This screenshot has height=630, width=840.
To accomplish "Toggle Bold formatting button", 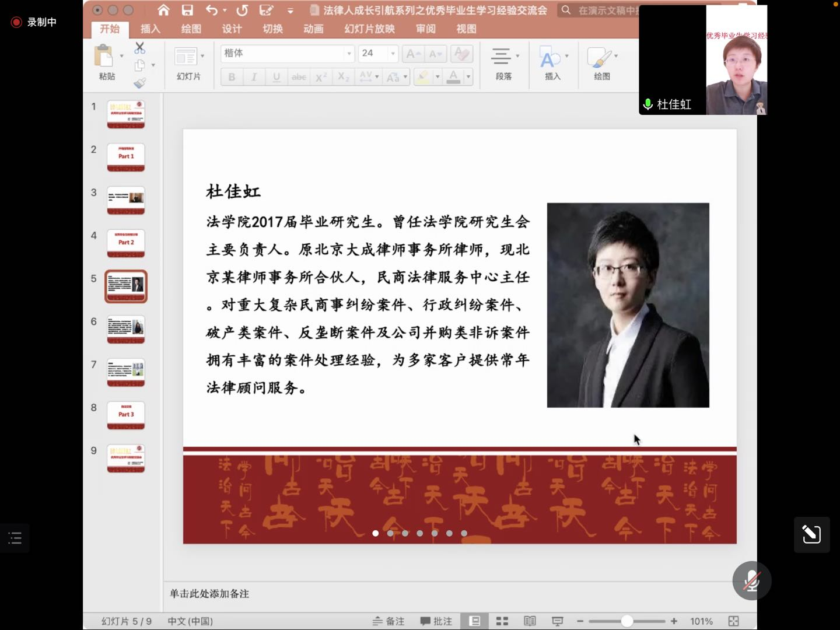I will coord(232,77).
